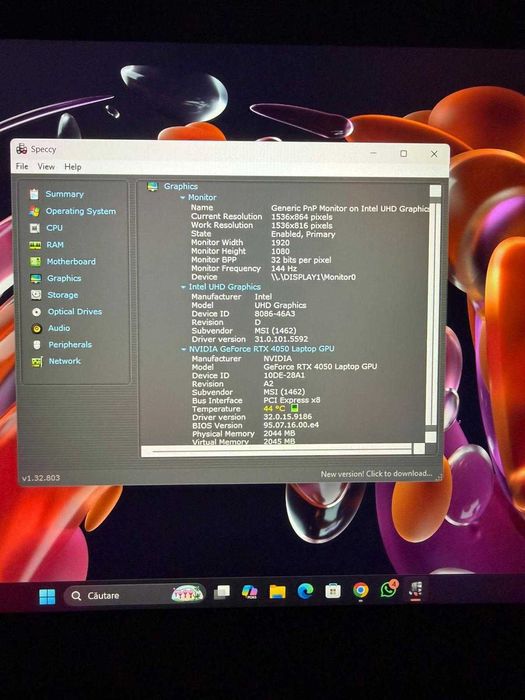View the Peripherals section
This screenshot has height=700, width=525.
[x=70, y=345]
